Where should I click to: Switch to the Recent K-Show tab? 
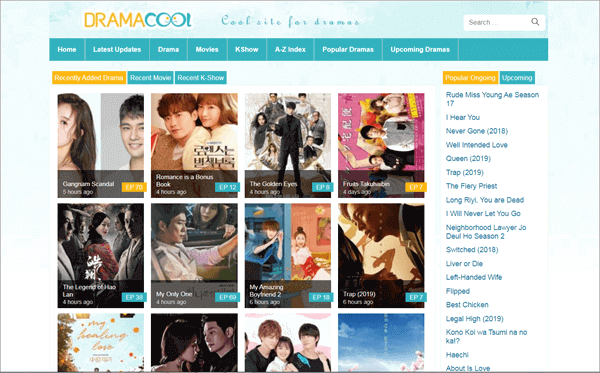(201, 78)
